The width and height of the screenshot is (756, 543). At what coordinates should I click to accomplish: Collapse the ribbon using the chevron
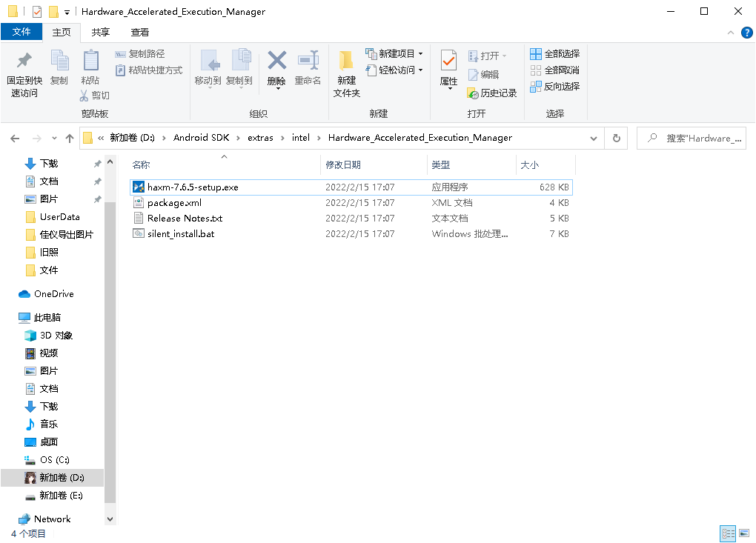[x=731, y=33]
